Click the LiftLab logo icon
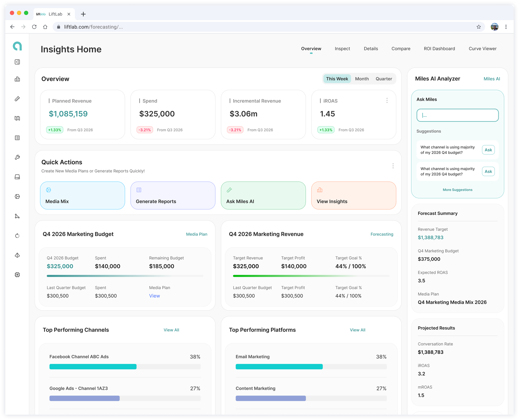The width and height of the screenshot is (519, 420). 17,46
